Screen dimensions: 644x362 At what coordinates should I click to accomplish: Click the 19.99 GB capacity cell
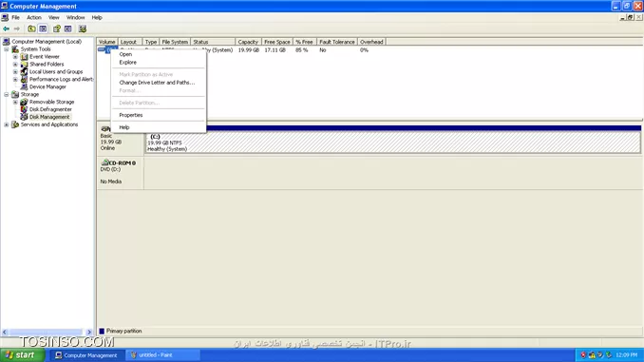(249, 50)
